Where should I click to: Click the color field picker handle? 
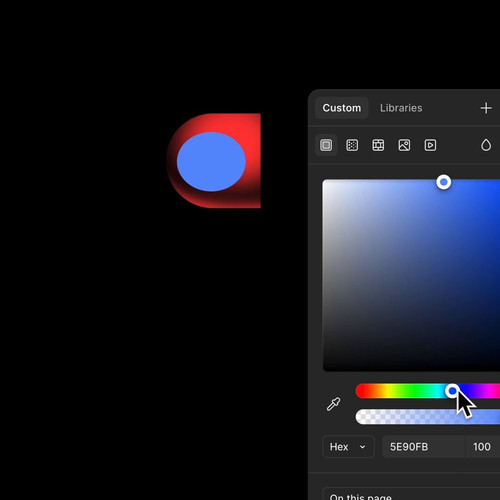444,182
